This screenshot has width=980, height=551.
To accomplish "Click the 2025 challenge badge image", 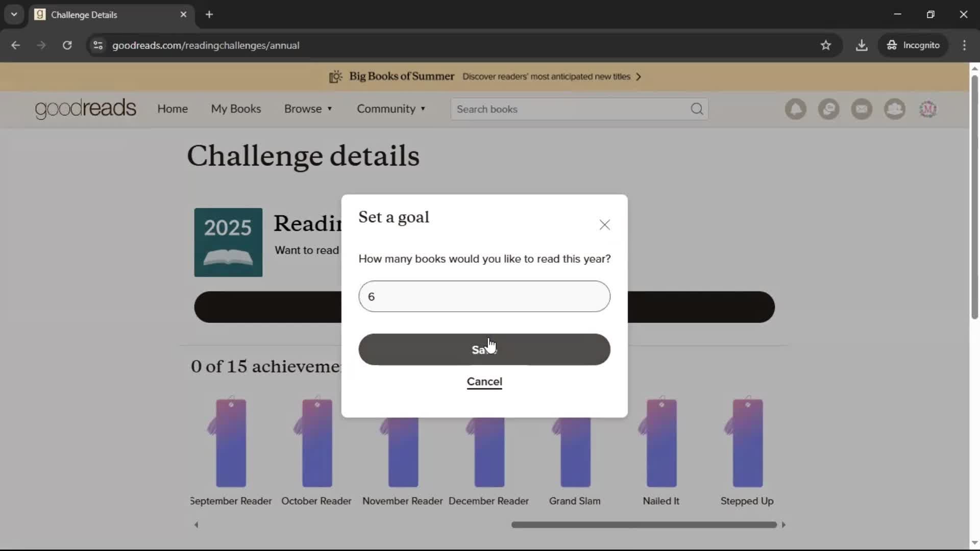I will [228, 242].
